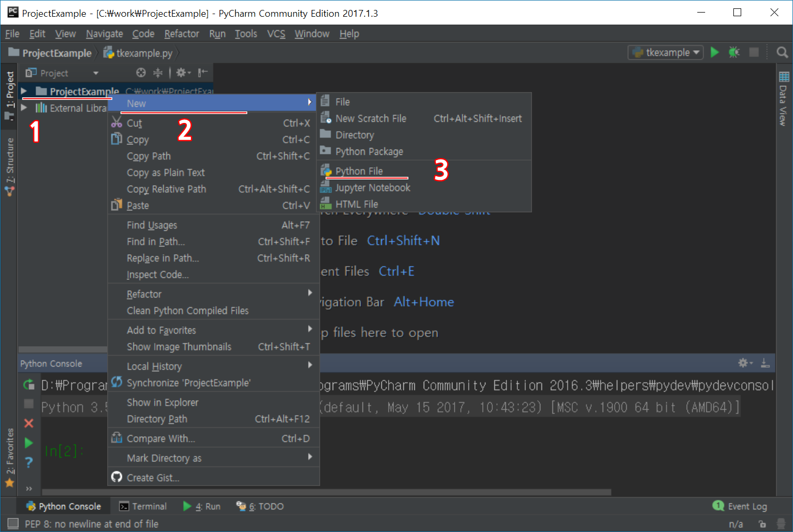Toggle the Structure tool window
This screenshot has height=532, width=793.
coord(9,166)
